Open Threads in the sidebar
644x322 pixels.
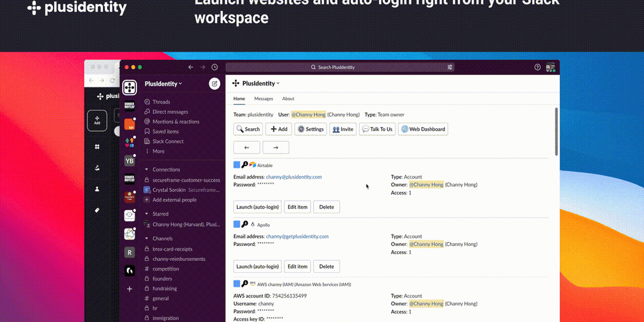pyautogui.click(x=161, y=102)
